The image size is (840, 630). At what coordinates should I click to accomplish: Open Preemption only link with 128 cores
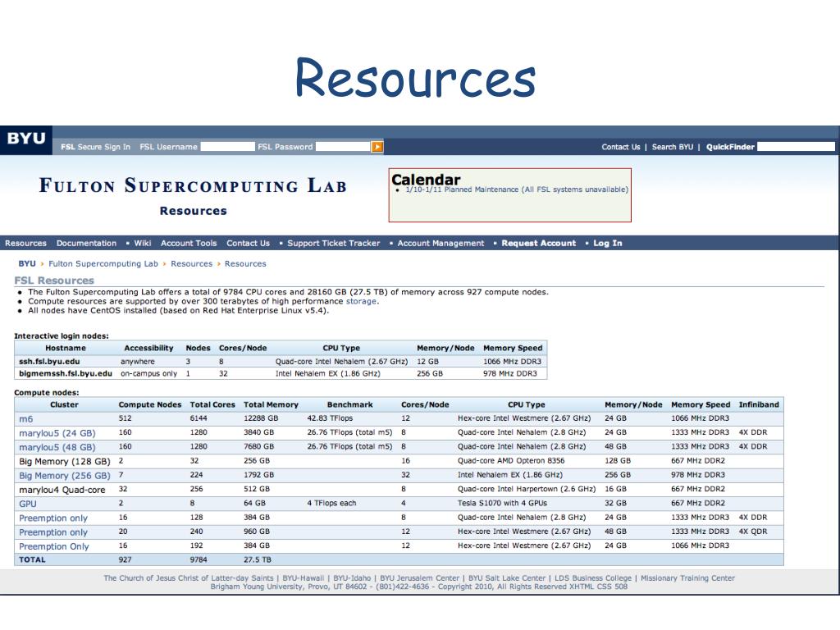click(53, 518)
